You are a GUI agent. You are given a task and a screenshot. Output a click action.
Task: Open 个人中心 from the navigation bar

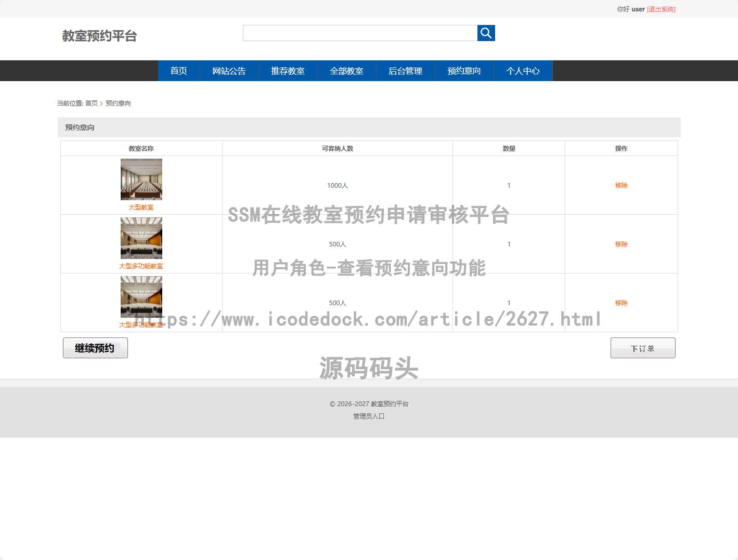coord(523,71)
